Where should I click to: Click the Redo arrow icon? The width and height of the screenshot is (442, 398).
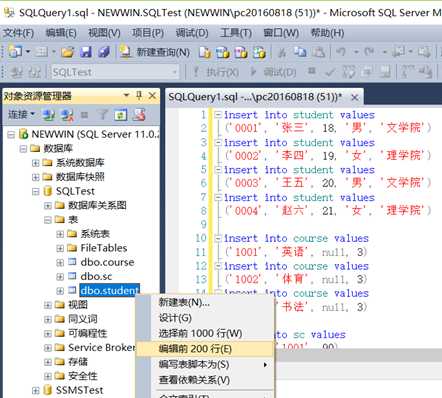pos(369,52)
